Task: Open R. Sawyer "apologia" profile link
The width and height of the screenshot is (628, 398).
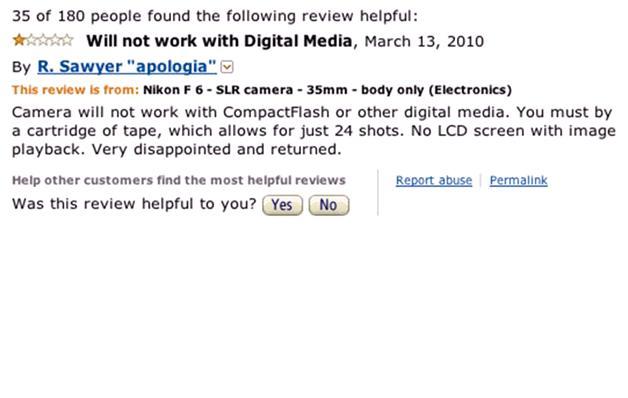Action: pyautogui.click(x=127, y=66)
